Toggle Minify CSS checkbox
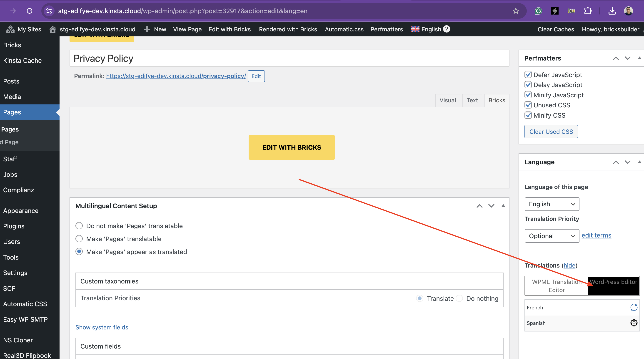Image resolution: width=644 pixels, height=359 pixels. [528, 115]
